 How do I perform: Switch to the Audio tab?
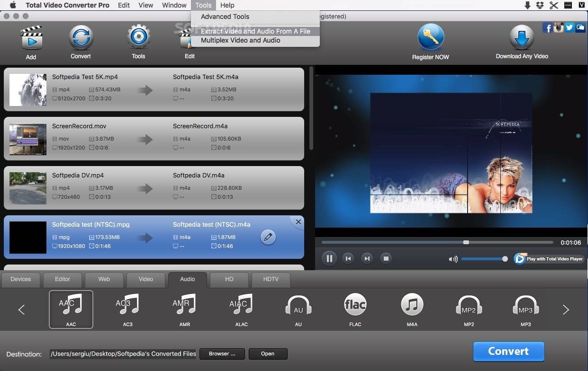tap(188, 279)
